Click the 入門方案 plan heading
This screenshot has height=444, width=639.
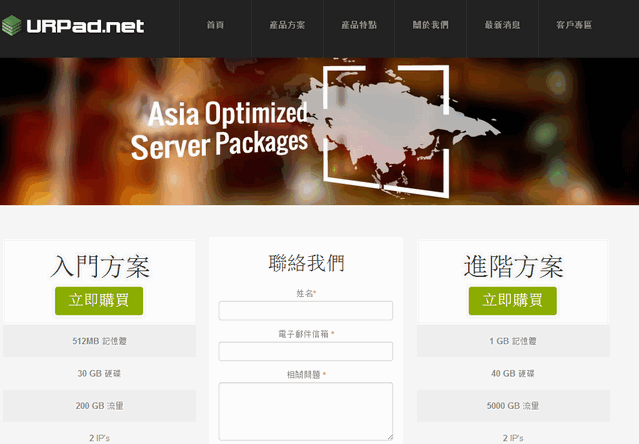click(100, 267)
